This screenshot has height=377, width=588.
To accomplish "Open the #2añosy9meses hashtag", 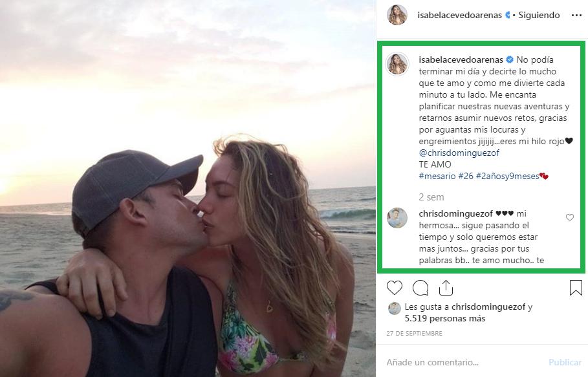I will 507,176.
